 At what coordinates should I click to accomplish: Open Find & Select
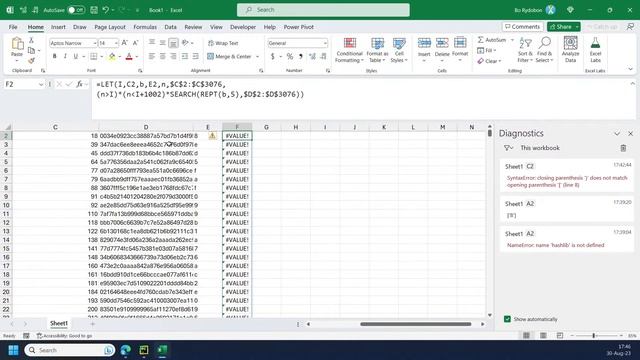[x=544, y=50]
